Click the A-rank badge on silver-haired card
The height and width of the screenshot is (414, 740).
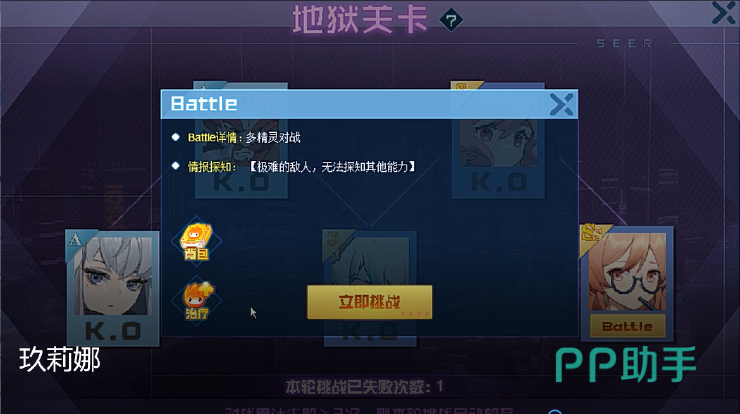point(75,240)
